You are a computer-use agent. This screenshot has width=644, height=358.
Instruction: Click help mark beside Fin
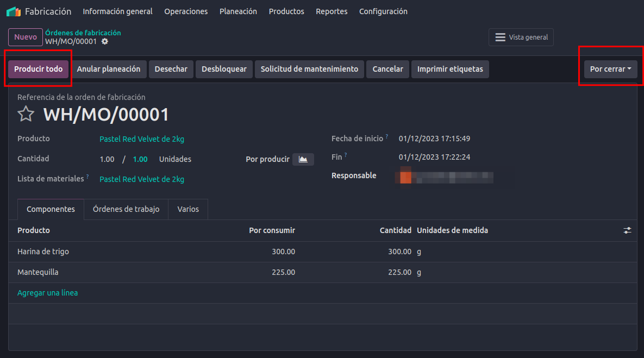click(346, 155)
